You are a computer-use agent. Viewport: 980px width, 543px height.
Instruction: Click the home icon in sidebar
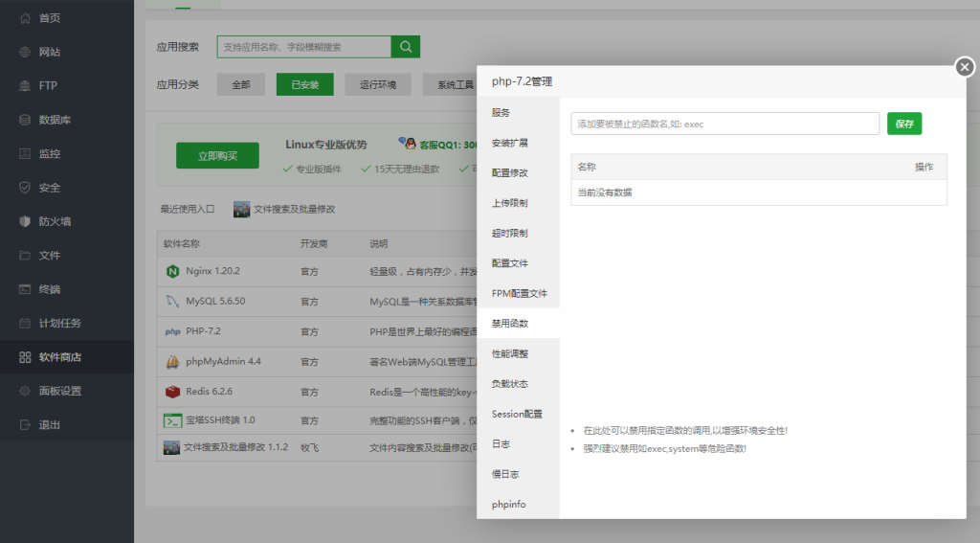(25, 18)
